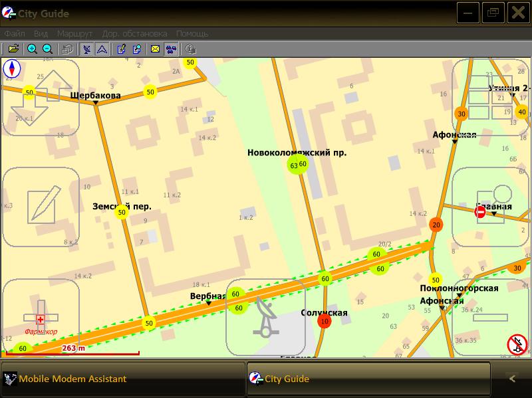The image size is (532, 398).
Task: Zoom out using the minus magnifier
Action: click(x=48, y=49)
